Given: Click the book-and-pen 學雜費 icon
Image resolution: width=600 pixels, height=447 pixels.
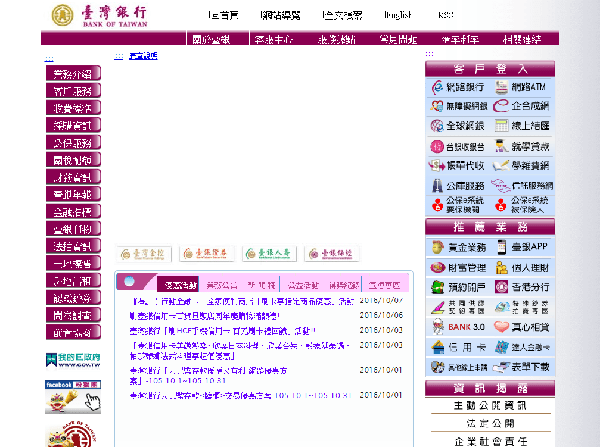Looking at the screenshot, I should (x=501, y=166).
